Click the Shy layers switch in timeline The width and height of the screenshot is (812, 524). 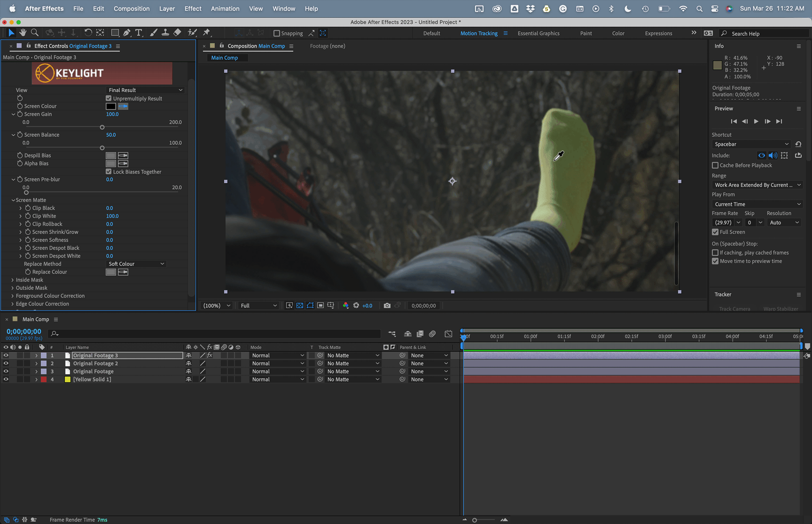pos(408,334)
